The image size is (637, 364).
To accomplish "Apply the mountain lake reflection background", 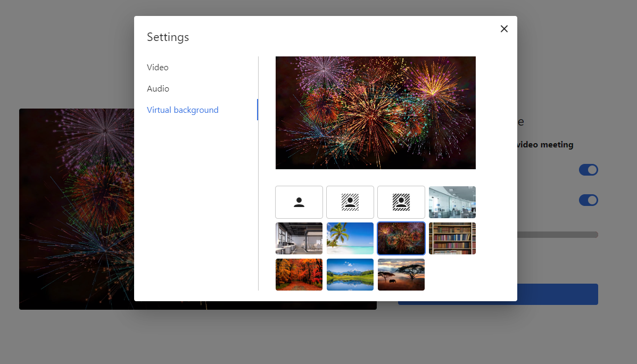I will point(350,275).
